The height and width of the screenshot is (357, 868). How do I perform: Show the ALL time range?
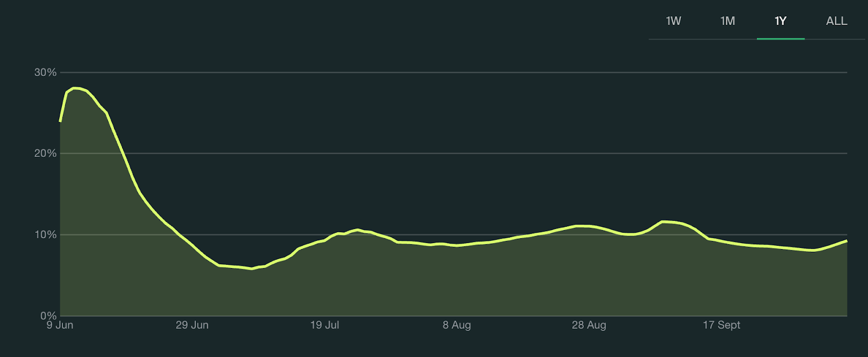836,21
